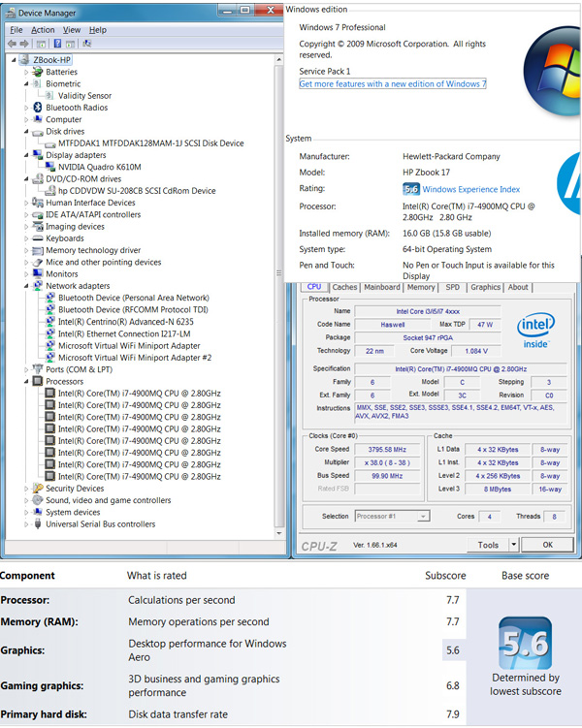This screenshot has width=582, height=728.
Task: Open the Windows Experience Index link
Action: pyautogui.click(x=471, y=189)
